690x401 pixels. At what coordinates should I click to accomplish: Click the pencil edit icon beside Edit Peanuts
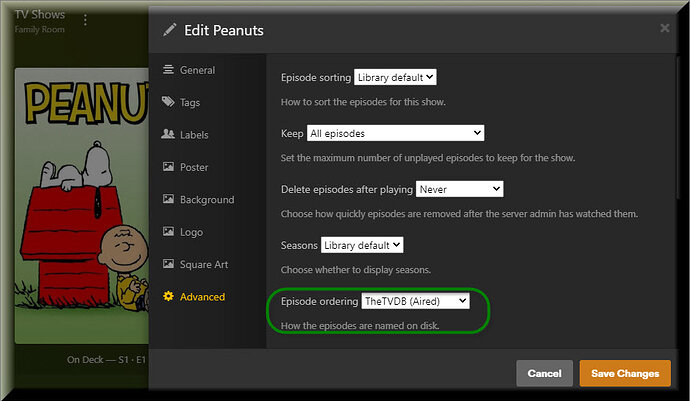pyautogui.click(x=170, y=30)
